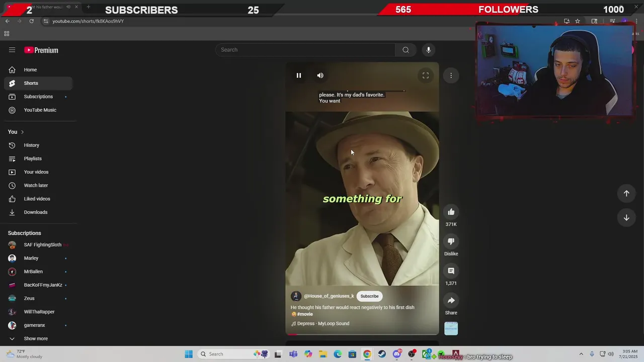Image resolution: width=644 pixels, height=362 pixels.
Task: Go to the next Short with down arrow
Action: [x=626, y=218]
